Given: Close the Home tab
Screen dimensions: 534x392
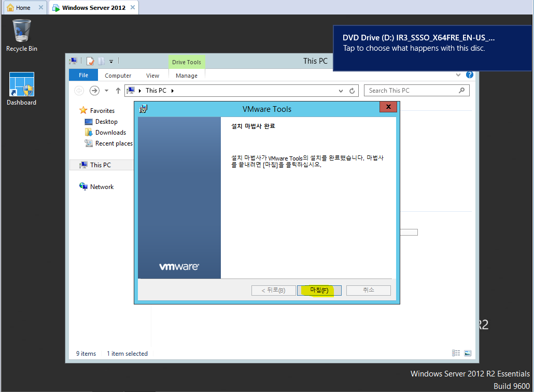Looking at the screenshot, I should pos(41,7).
